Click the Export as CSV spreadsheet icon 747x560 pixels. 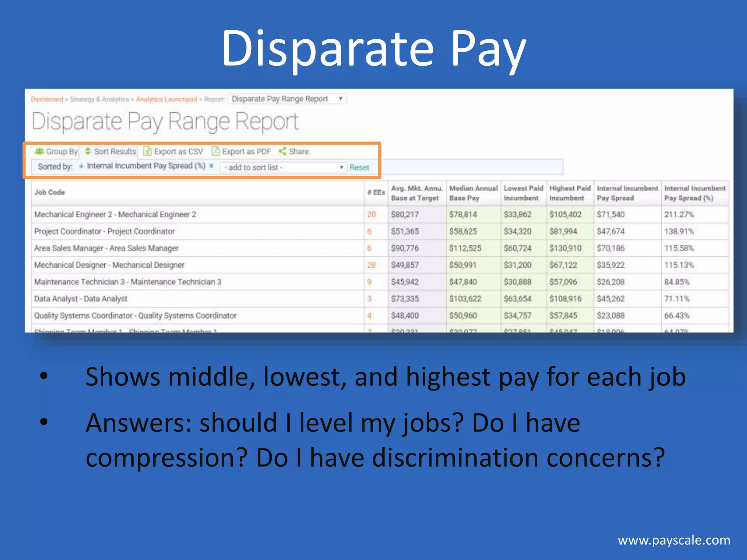pos(147,151)
